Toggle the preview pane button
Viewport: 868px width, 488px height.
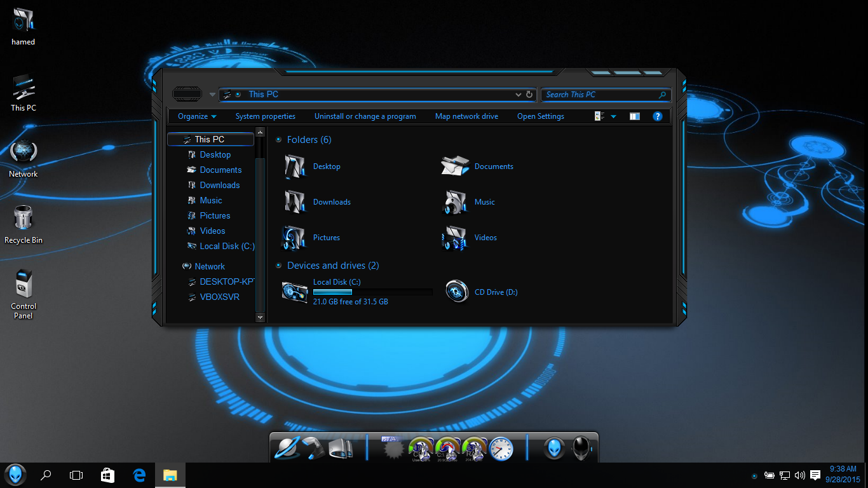pyautogui.click(x=634, y=116)
